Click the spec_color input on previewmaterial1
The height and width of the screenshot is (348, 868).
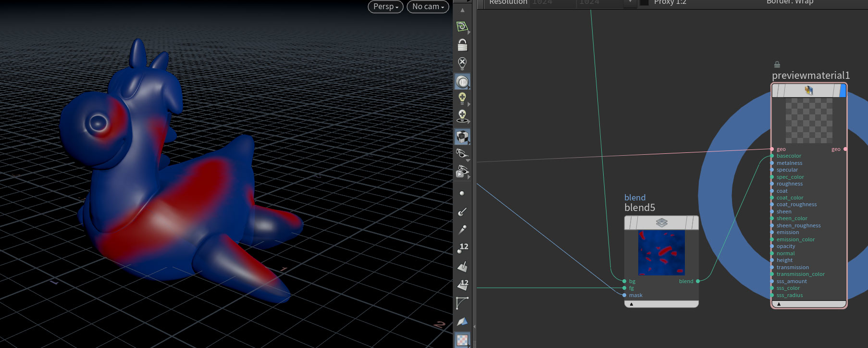(772, 177)
